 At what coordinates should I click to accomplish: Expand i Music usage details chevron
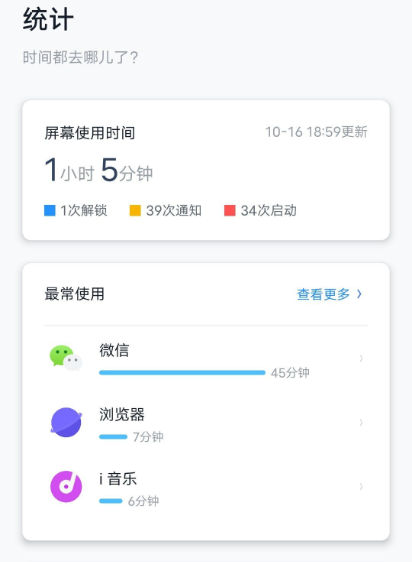tap(361, 486)
